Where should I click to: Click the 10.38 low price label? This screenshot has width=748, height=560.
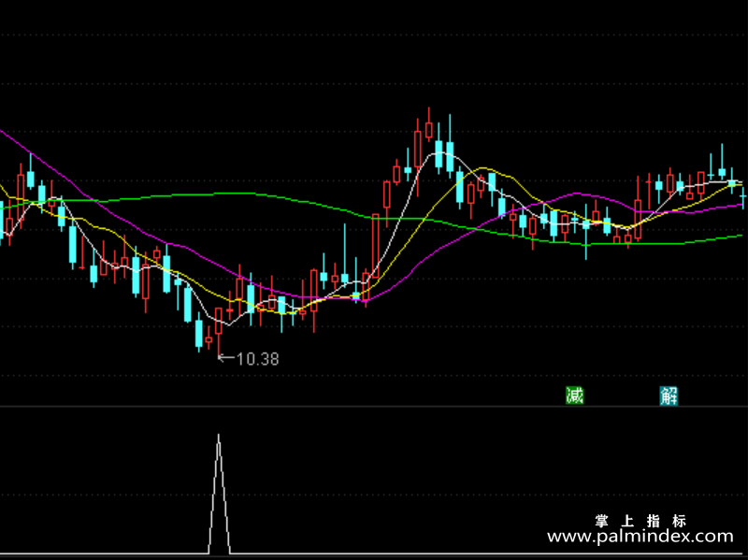point(257,359)
